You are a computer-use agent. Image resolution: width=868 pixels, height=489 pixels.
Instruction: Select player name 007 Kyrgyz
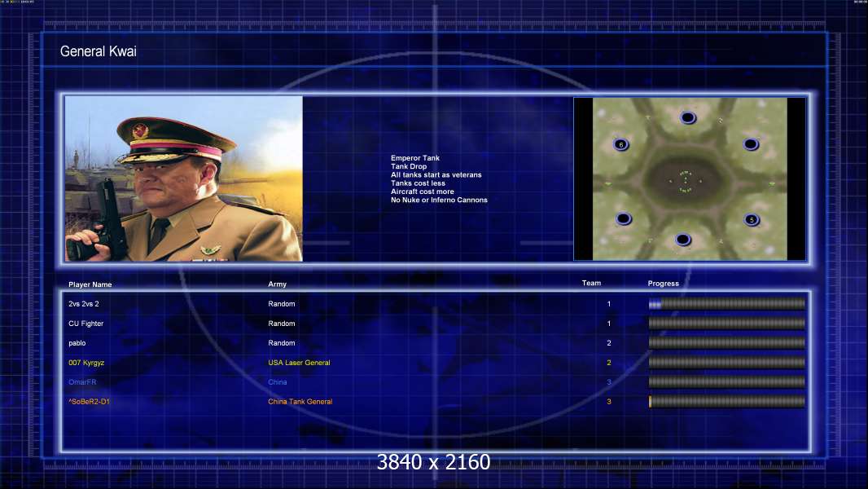(x=86, y=363)
